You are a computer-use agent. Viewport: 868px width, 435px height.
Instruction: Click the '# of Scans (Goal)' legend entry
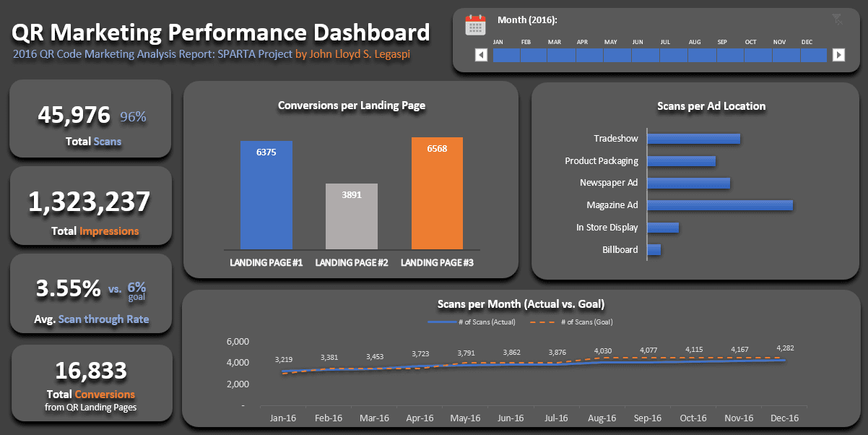click(571, 322)
